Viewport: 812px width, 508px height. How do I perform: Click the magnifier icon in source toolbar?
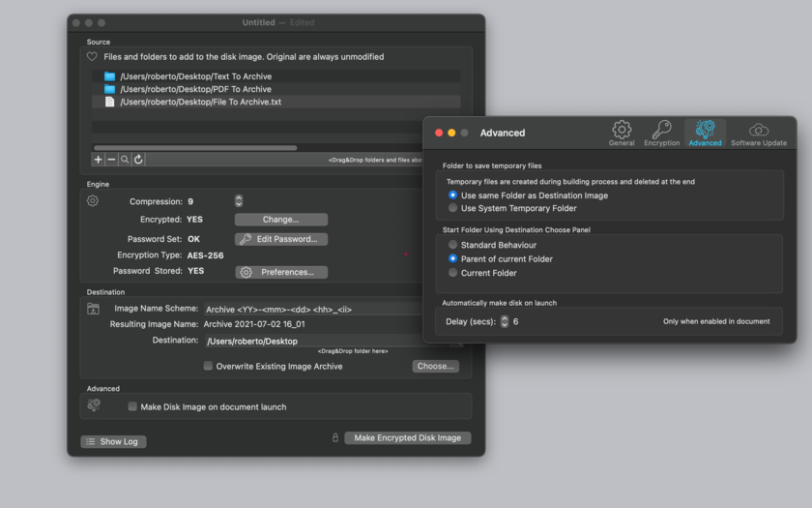coord(125,159)
